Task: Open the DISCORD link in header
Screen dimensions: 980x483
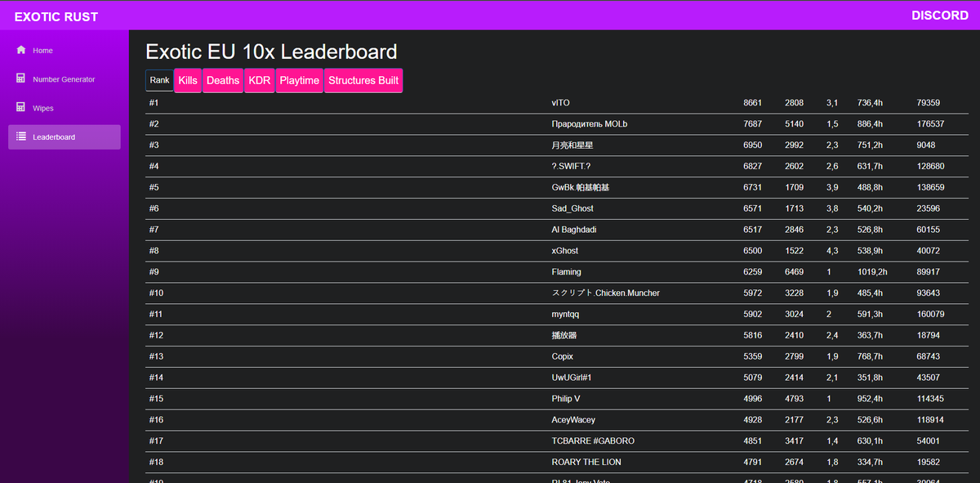Action: click(940, 16)
